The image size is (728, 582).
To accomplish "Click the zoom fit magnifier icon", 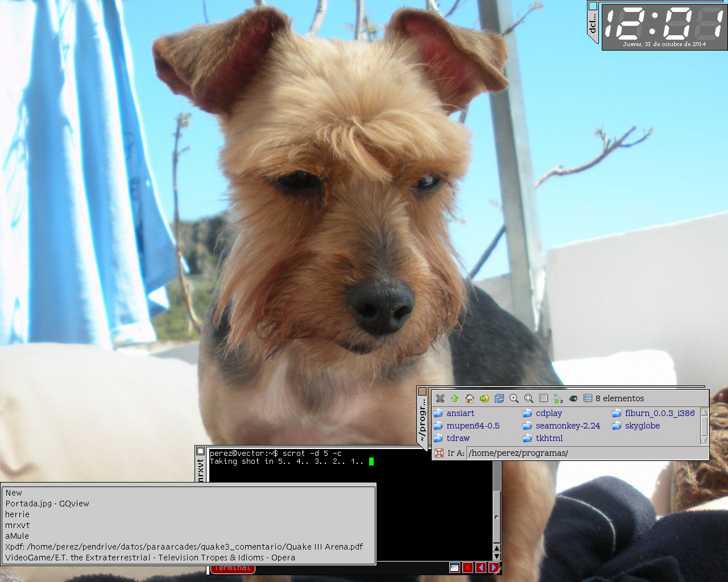I will click(x=528, y=398).
